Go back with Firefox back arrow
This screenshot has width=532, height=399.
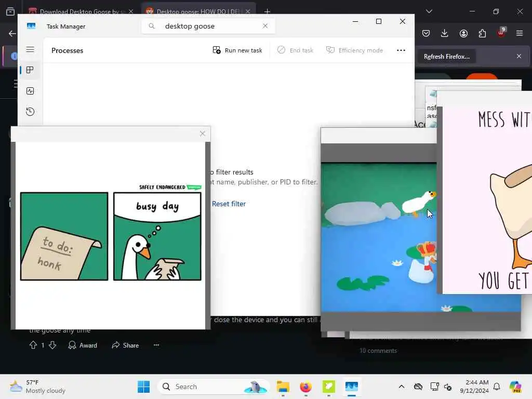point(12,33)
